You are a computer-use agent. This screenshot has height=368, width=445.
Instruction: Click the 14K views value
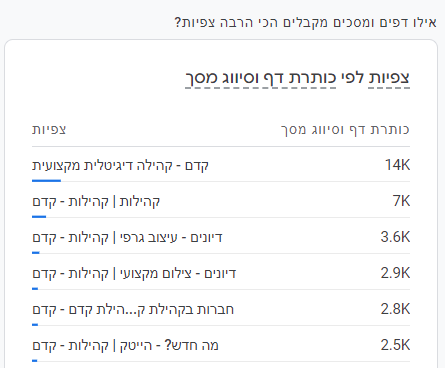point(397,165)
